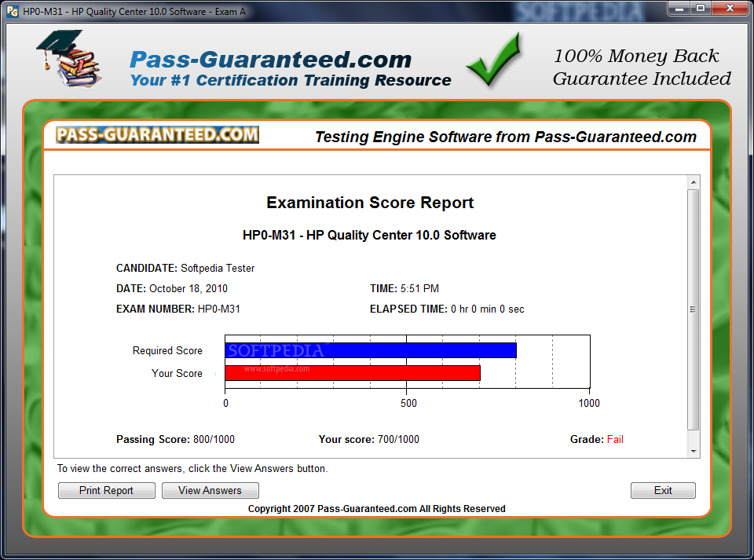Click the green checkmark graphic
The image size is (754, 560).
coord(494,59)
